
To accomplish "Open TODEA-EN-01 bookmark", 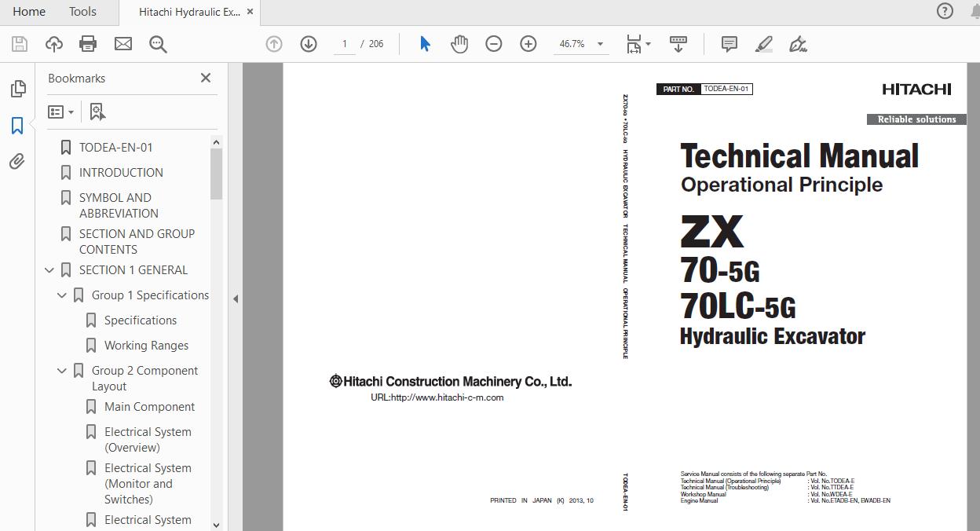I will point(116,148).
